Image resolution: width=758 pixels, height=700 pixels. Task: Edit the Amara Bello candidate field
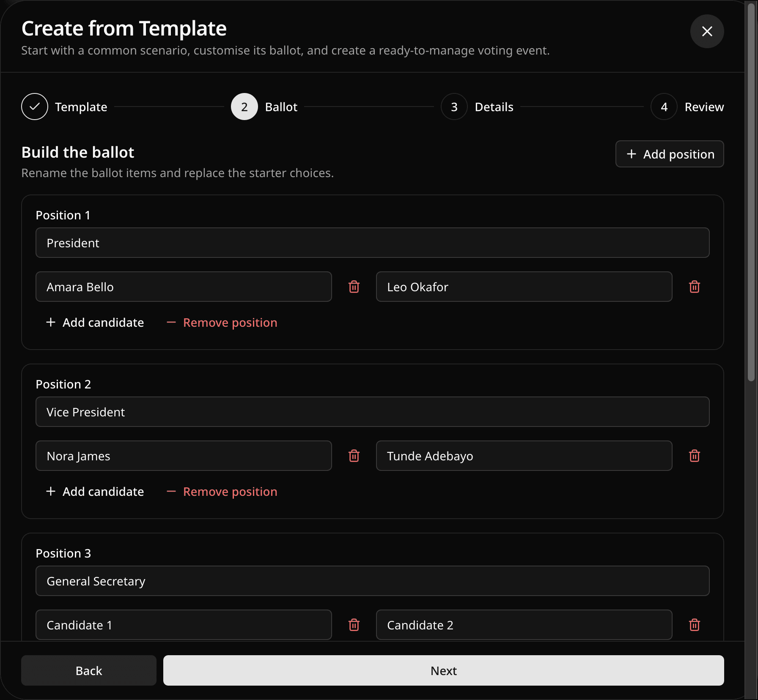click(184, 287)
